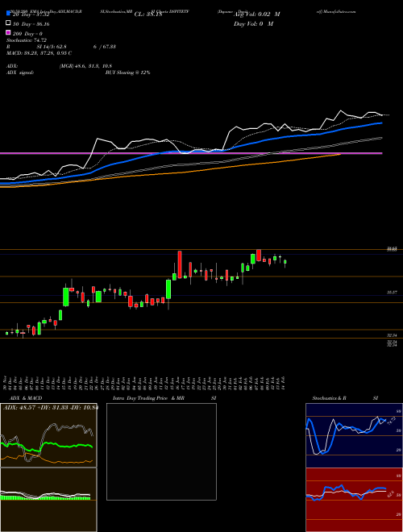The width and height of the screenshot is (403, 532).
Task: Click the empty Intra Day Trading Price box
Action: tap(161, 451)
